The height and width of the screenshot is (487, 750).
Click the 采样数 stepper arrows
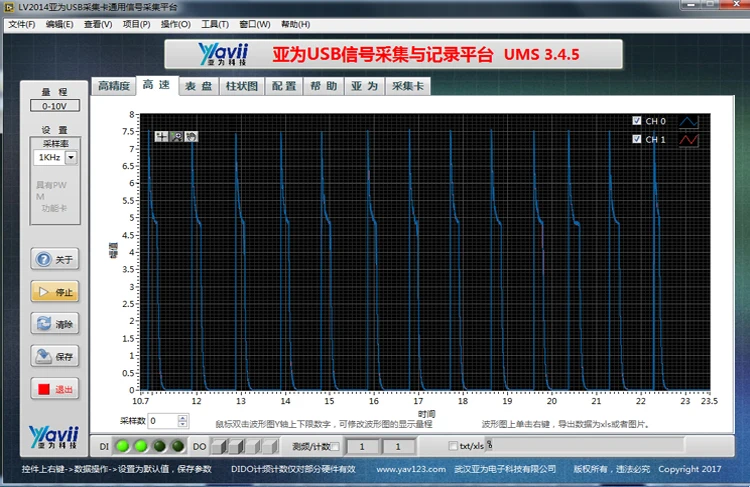point(182,421)
